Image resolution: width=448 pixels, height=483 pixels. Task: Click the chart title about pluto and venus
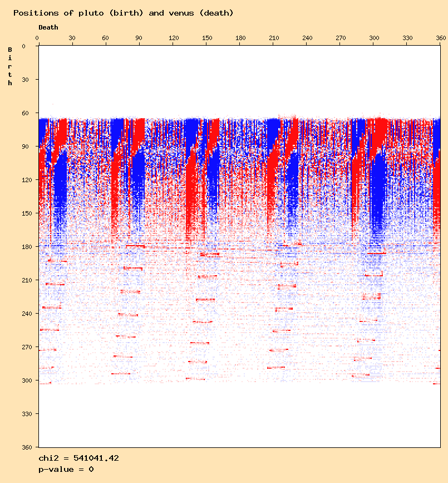123,13
